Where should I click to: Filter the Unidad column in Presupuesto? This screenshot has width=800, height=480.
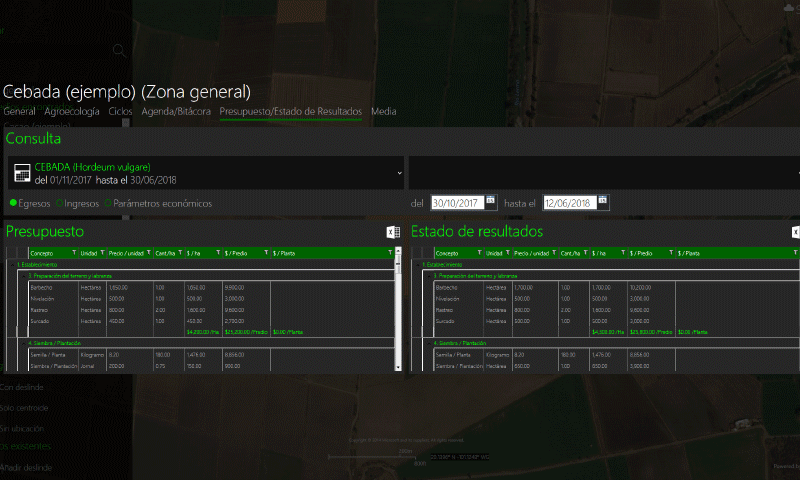[102, 254]
